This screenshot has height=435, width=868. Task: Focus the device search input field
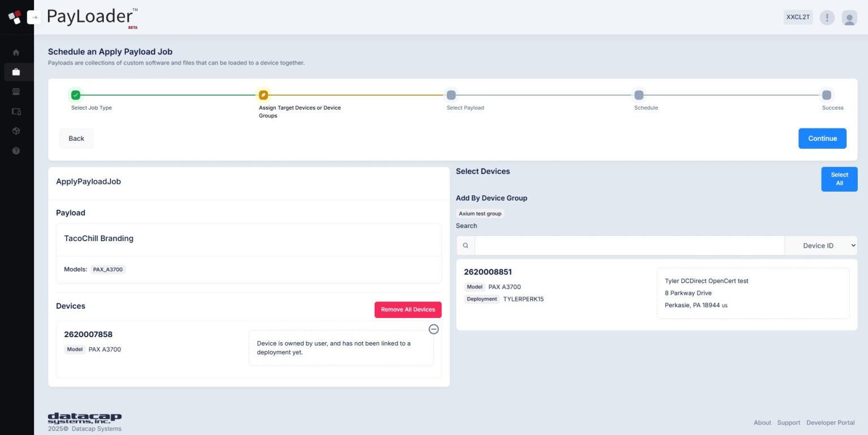click(630, 246)
